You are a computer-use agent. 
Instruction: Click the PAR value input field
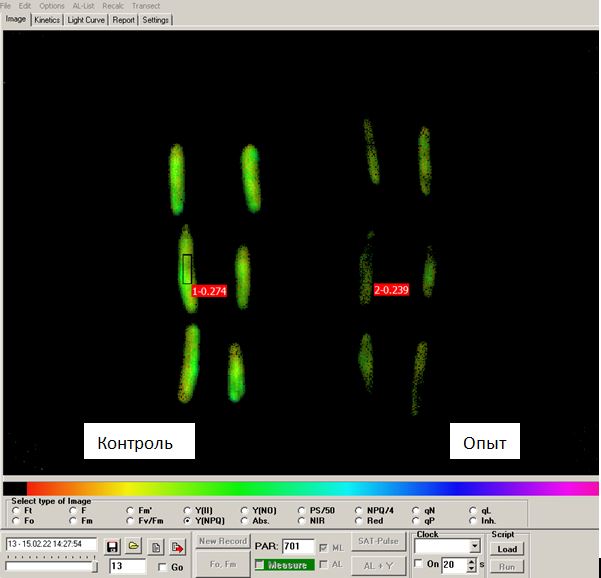point(297,547)
